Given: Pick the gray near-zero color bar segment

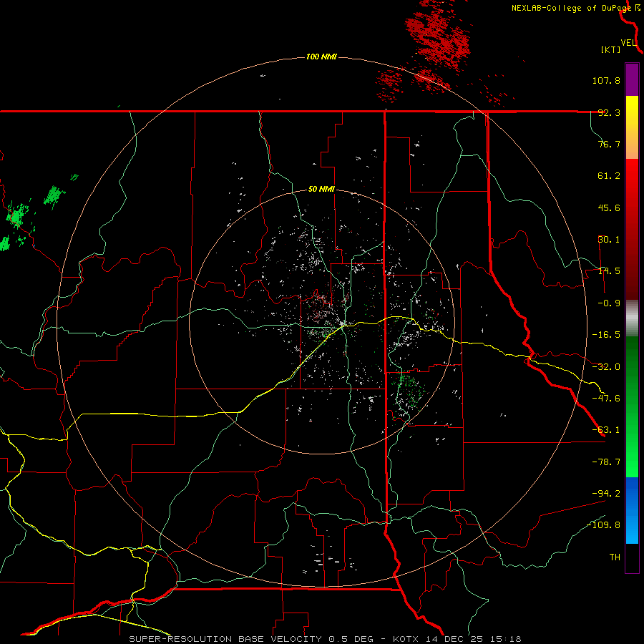Looking at the screenshot, I should 632,318.
